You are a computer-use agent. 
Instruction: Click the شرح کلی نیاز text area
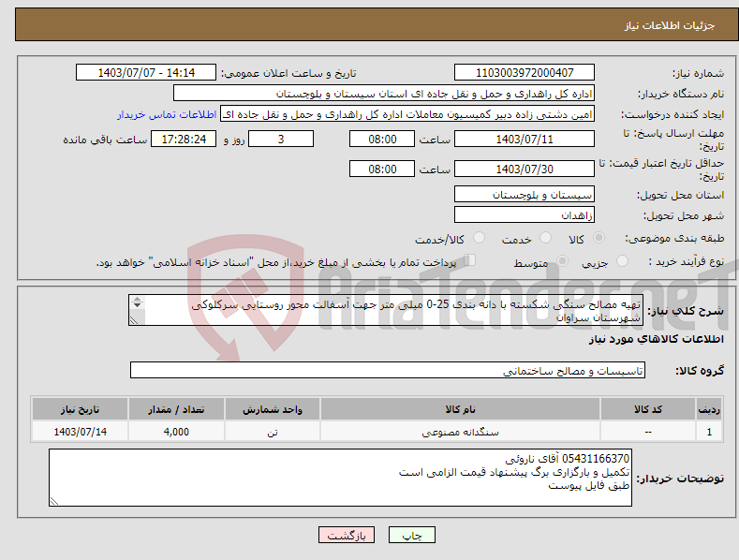coord(386,310)
